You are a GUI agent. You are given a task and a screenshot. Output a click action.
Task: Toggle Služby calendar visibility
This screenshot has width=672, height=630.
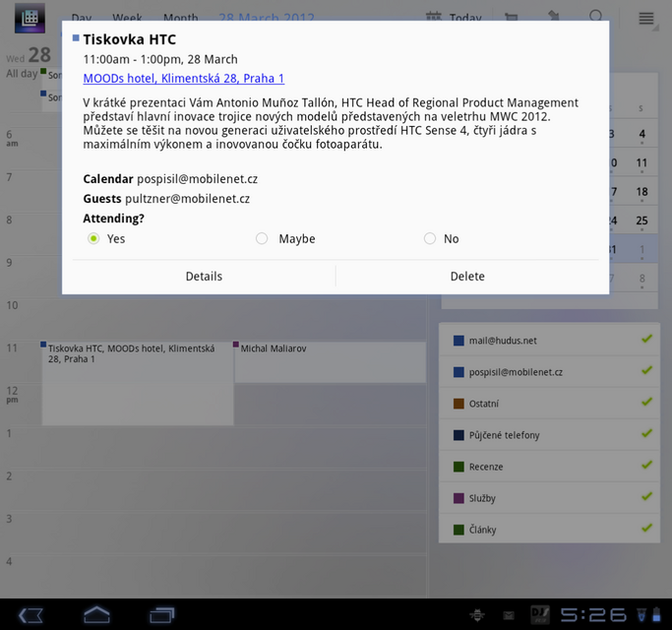[x=549, y=498]
